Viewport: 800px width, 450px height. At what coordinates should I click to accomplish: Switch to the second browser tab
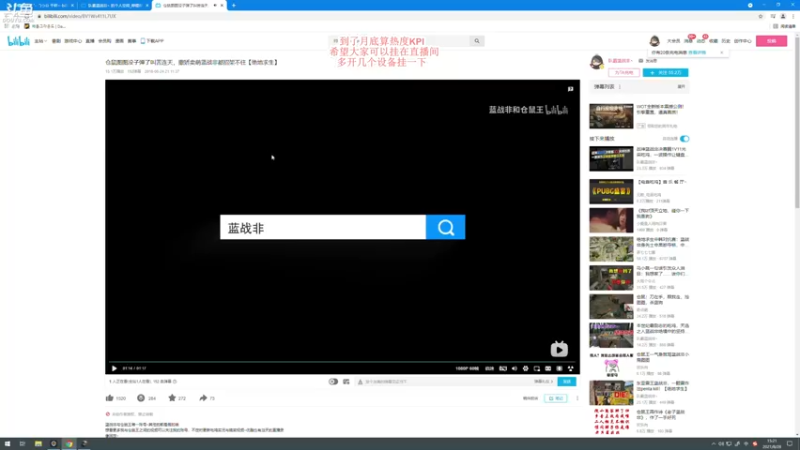coord(114,6)
